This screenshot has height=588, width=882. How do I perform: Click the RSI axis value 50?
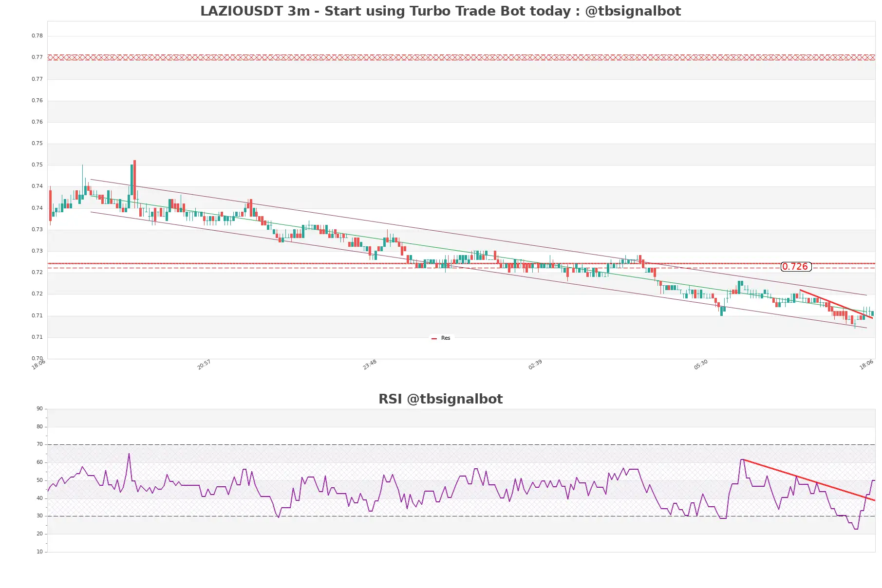pos(39,480)
